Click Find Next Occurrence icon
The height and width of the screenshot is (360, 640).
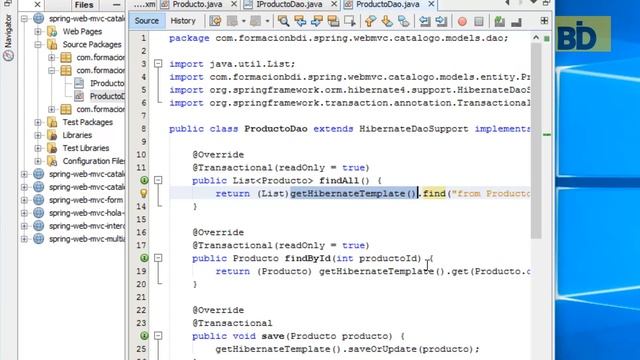317,21
